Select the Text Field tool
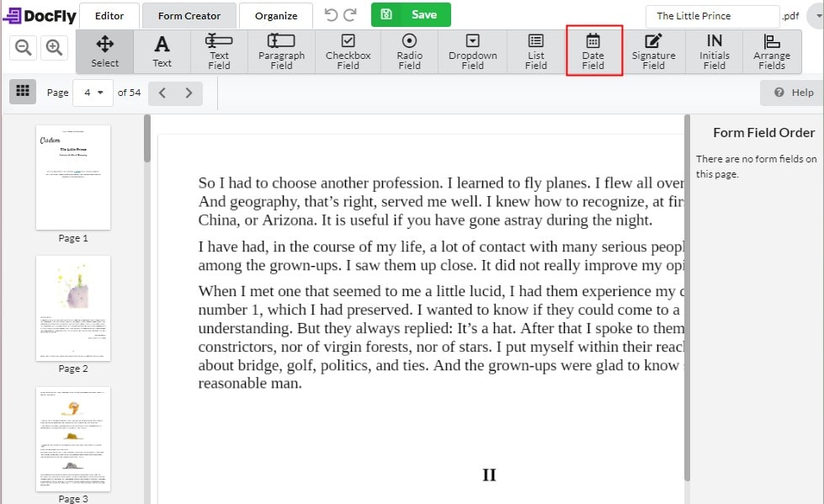The width and height of the screenshot is (824, 504). (219, 51)
